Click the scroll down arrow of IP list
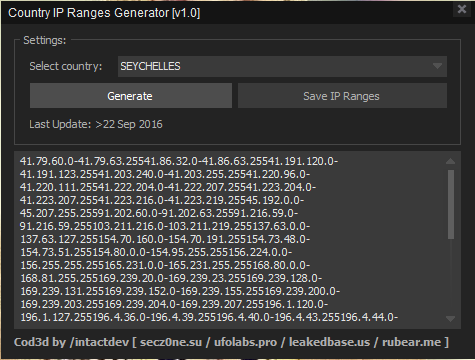This screenshot has height=360, width=475. pyautogui.click(x=450, y=319)
